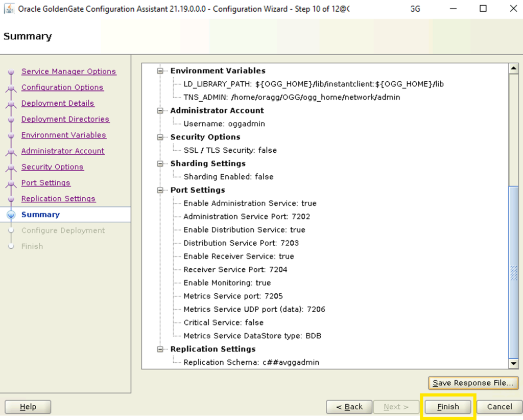Click the Service Manager Options step node icon

pyautogui.click(x=11, y=72)
